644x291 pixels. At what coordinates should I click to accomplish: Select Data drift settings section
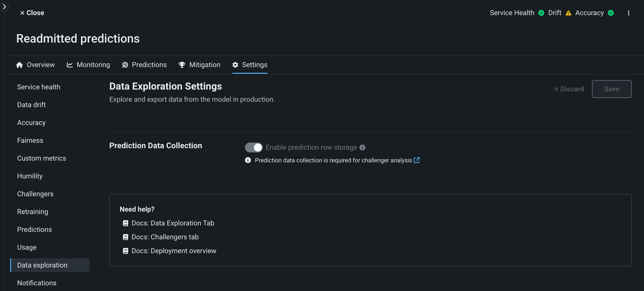coord(31,105)
